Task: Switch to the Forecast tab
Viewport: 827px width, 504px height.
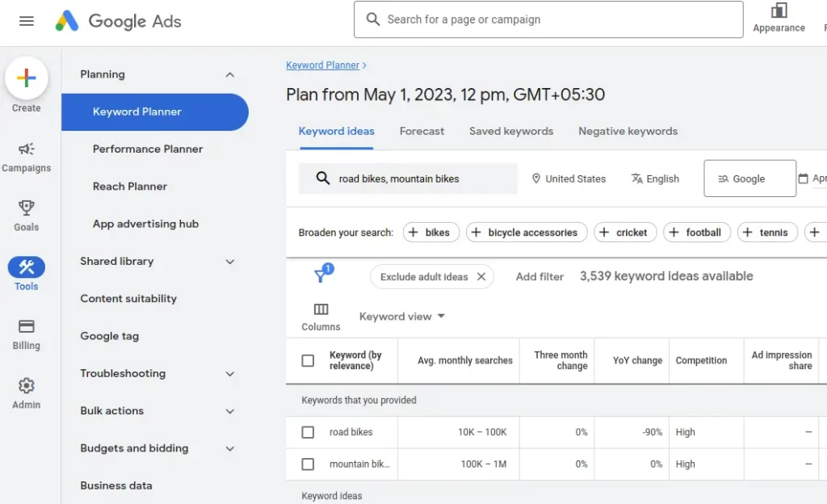Action: pos(422,132)
